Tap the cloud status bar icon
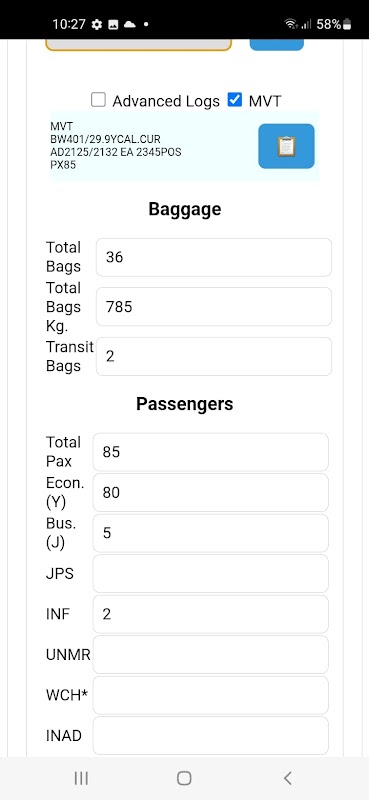Viewport: 369px width, 800px height. click(x=130, y=24)
